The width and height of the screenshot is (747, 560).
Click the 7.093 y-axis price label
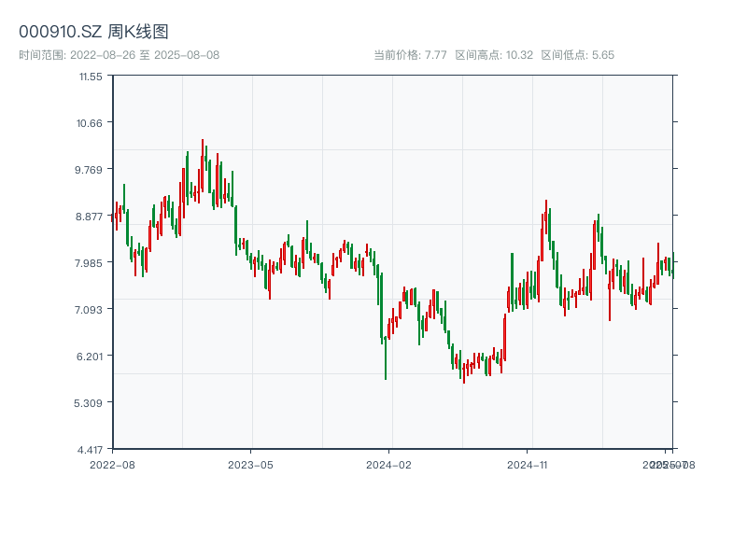click(90, 310)
